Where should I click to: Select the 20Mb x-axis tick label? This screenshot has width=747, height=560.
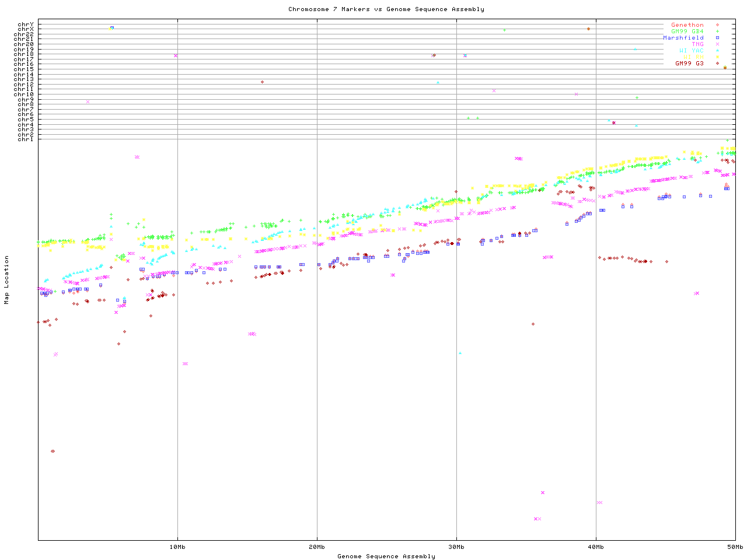(x=317, y=547)
